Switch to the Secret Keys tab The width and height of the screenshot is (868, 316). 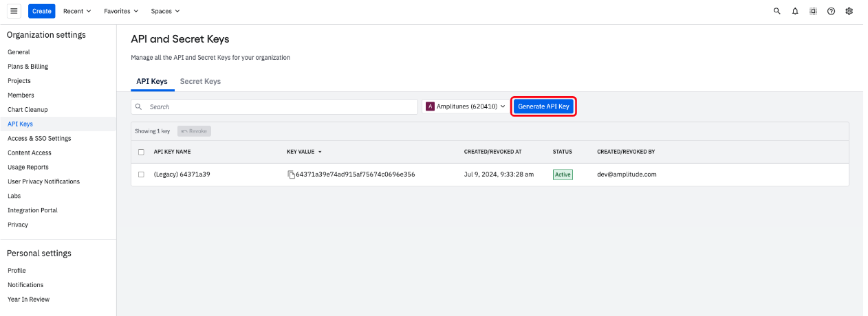click(x=200, y=81)
